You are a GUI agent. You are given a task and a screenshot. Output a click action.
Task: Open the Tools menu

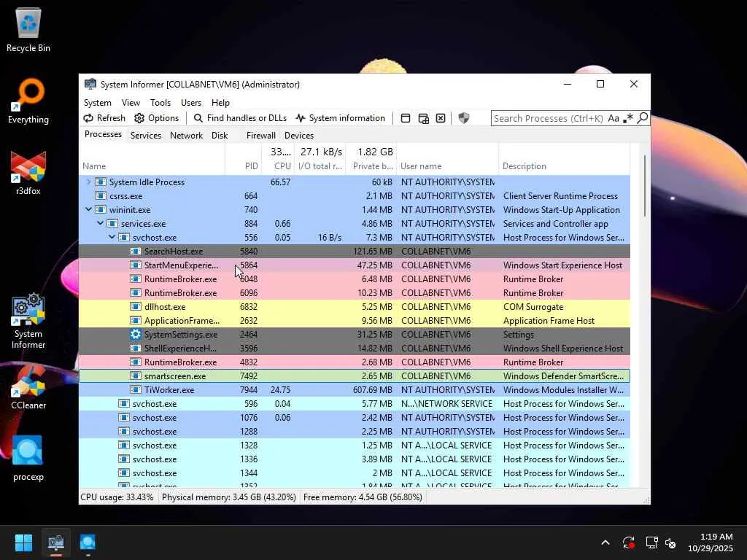click(x=160, y=102)
